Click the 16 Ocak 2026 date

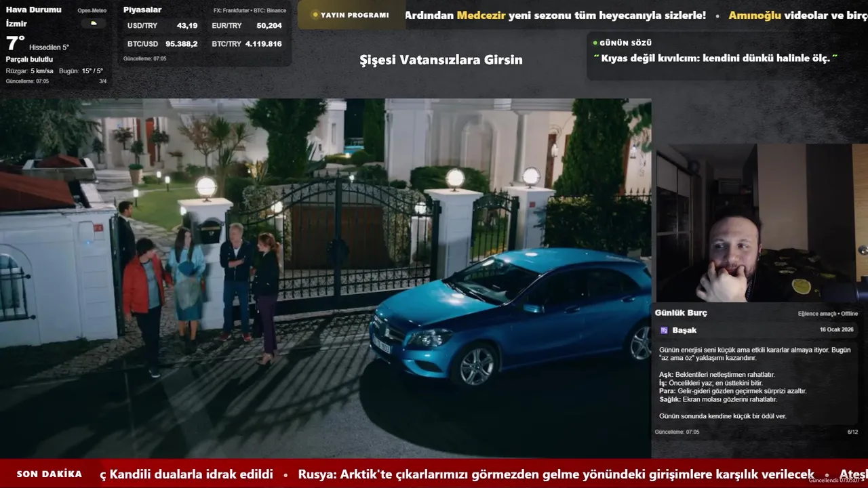(836, 329)
